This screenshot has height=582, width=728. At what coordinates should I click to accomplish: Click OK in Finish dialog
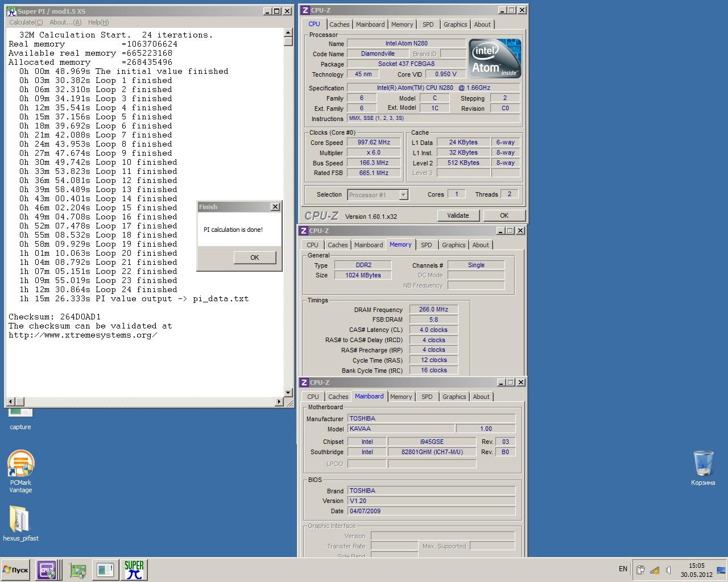pyautogui.click(x=255, y=257)
